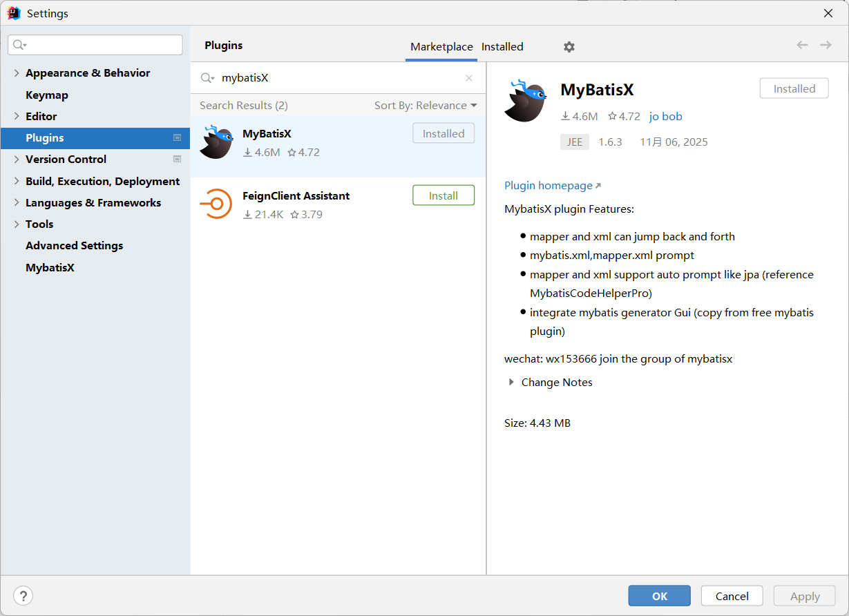Switch to the Marketplace tab
Viewport: 849px width, 616px height.
(x=441, y=47)
